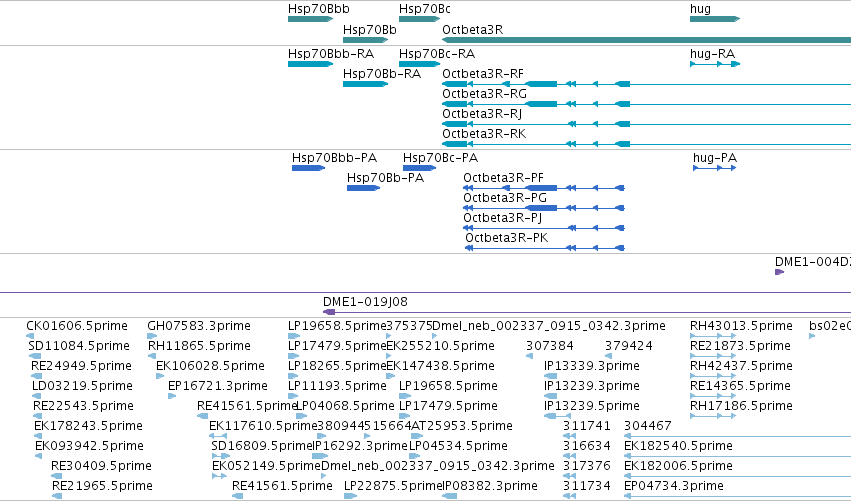
Task: Select the Octbeta3R-PK protein label
Action: [x=506, y=238]
